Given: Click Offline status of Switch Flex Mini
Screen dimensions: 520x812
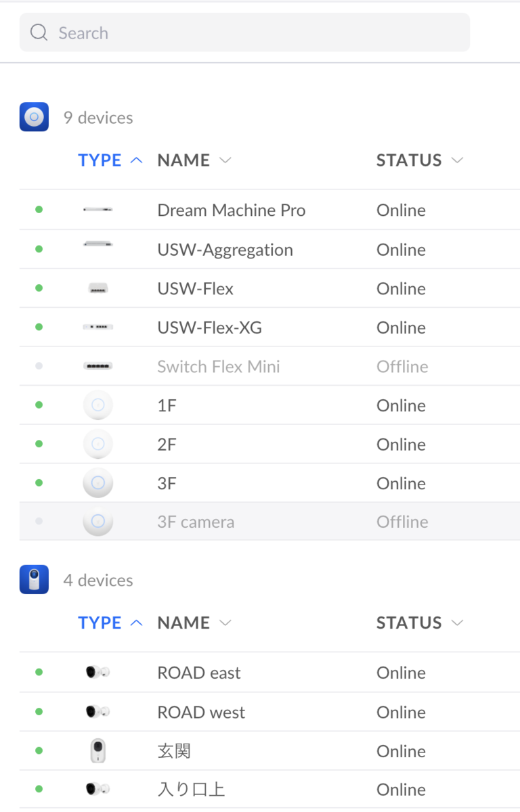Looking at the screenshot, I should click(x=402, y=367).
